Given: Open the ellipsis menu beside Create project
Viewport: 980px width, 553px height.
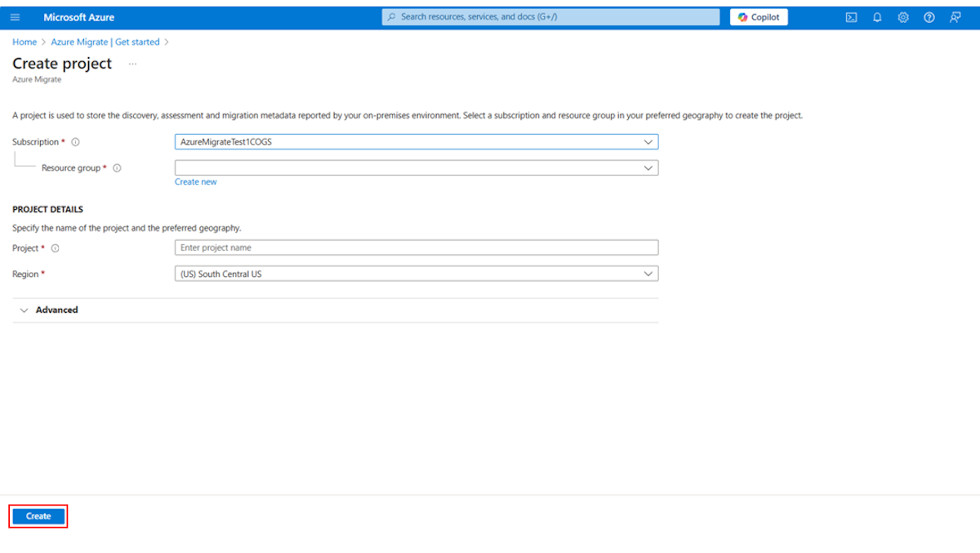Looking at the screenshot, I should tap(132, 64).
